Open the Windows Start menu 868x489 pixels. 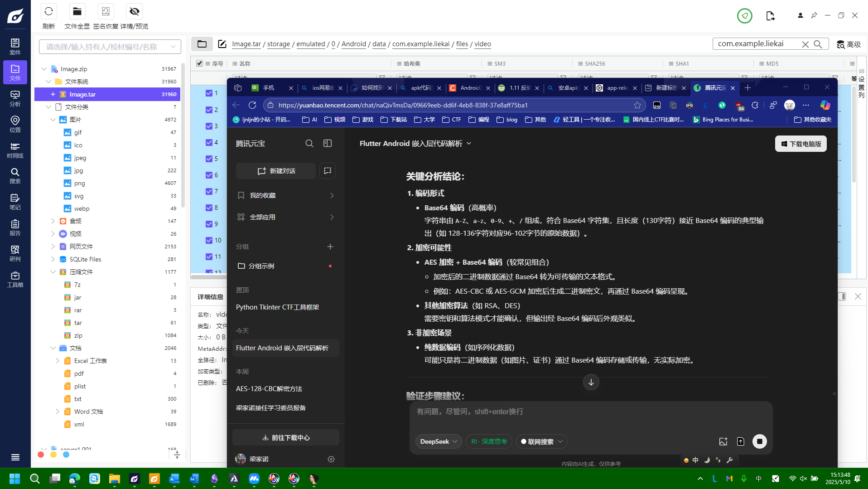[x=15, y=479]
